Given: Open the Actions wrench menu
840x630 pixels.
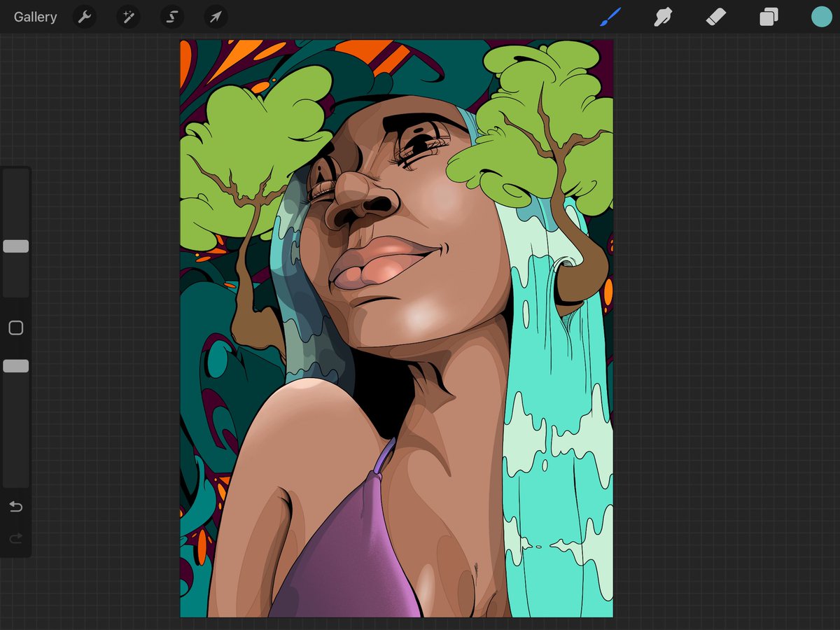Looking at the screenshot, I should [x=85, y=17].
